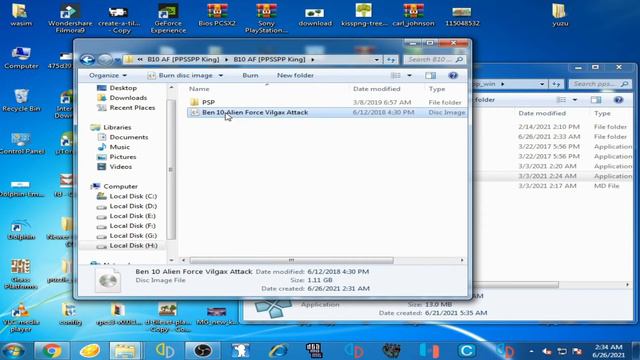Image resolution: width=640 pixels, height=360 pixels.
Task: Open Wondershare Filmora9 desktop shortcut
Action: [x=70, y=18]
